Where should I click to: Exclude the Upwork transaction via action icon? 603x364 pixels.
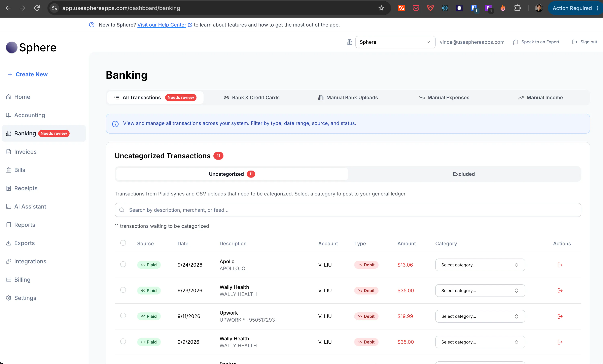tap(560, 316)
